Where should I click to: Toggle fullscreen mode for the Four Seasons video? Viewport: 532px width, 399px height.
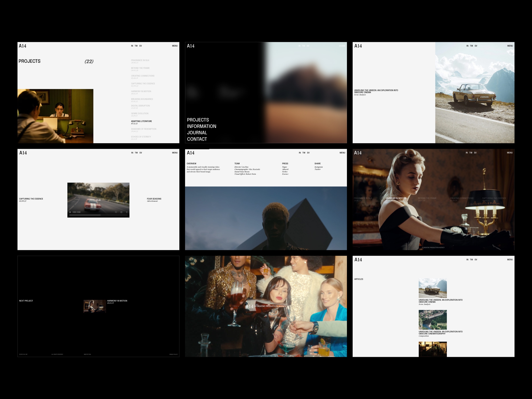click(121, 213)
